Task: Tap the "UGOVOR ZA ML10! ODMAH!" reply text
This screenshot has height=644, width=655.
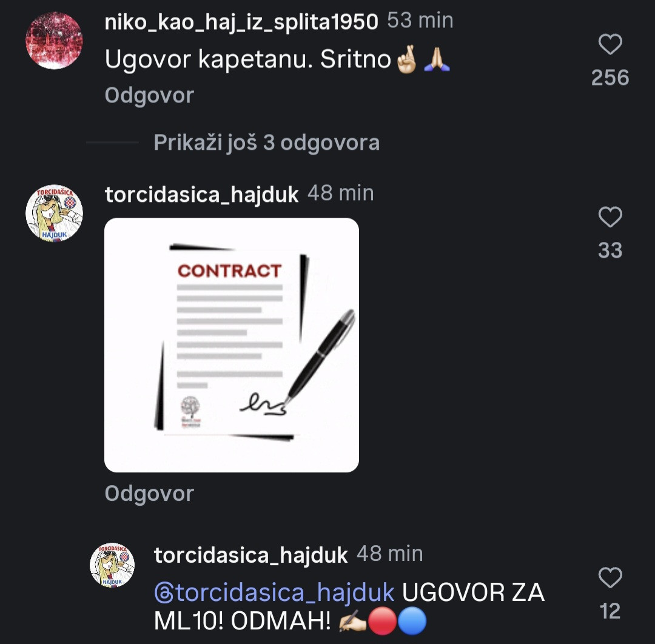Action: [349, 606]
